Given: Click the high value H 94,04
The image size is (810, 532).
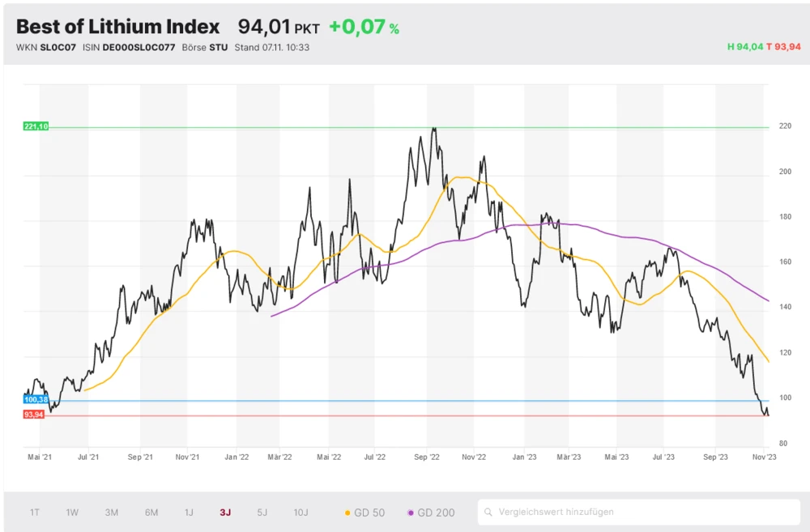Looking at the screenshot, I should (x=746, y=47).
